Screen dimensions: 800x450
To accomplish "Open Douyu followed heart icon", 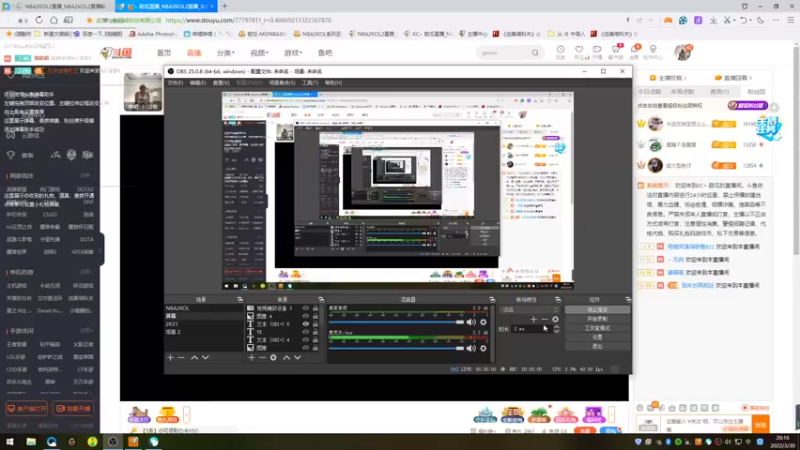I will pyautogui.click(x=579, y=49).
